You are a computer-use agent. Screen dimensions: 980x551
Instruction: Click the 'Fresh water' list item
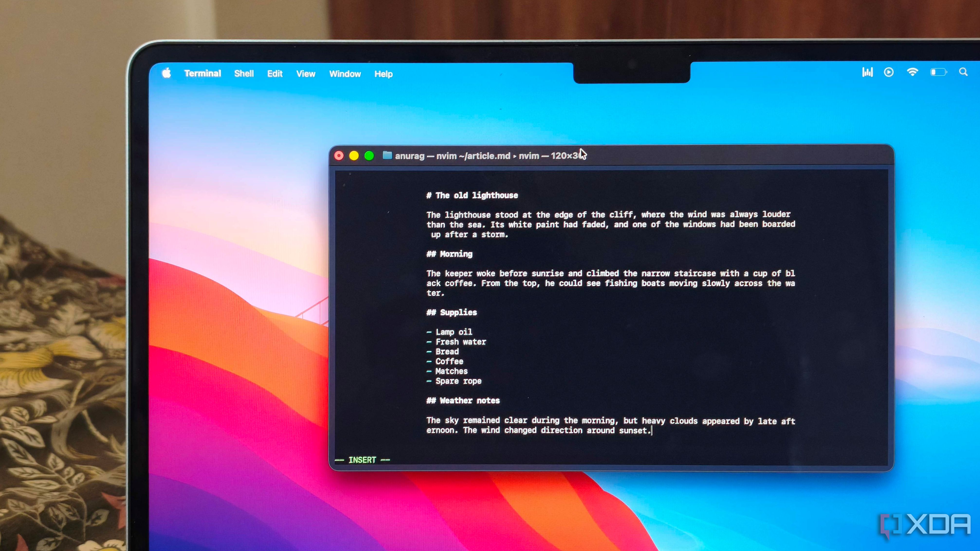pos(456,342)
